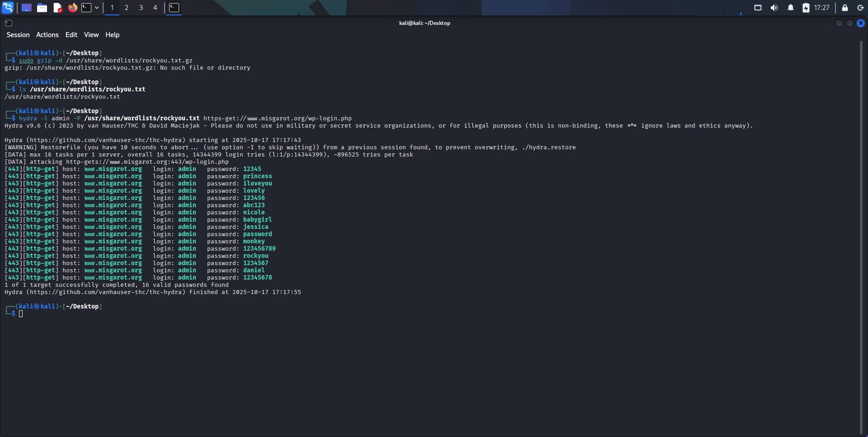Click the terminal vertical scrollbar
868x437 pixels.
click(x=861, y=237)
